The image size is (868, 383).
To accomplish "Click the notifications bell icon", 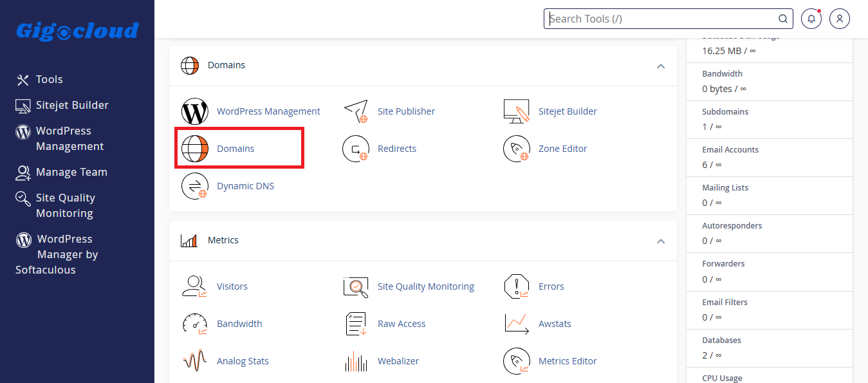I will click(811, 19).
